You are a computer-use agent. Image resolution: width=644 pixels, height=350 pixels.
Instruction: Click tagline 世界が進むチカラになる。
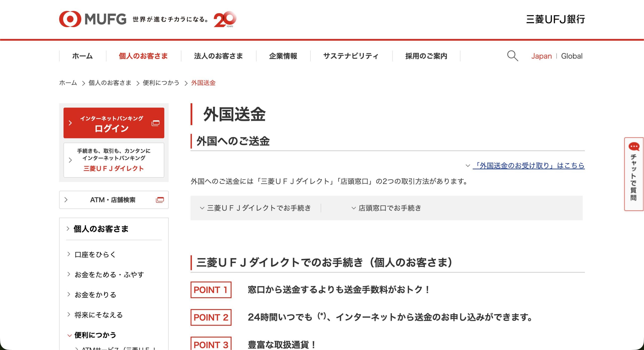coord(170,19)
